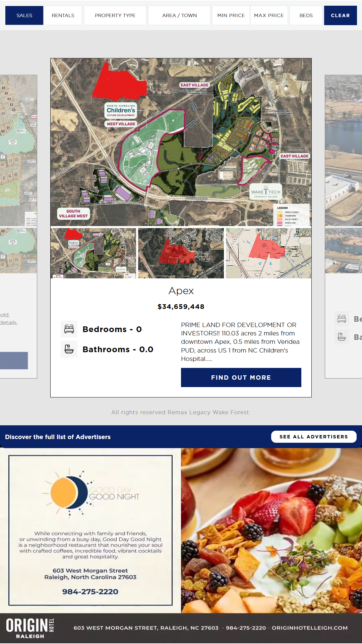
Task: Click See All Advertisers button
Action: (314, 437)
